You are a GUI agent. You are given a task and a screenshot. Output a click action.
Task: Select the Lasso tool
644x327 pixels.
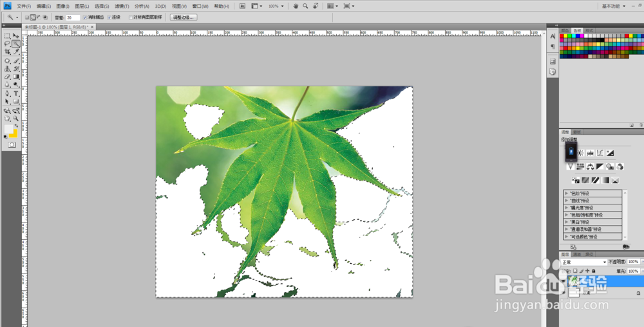(7, 44)
